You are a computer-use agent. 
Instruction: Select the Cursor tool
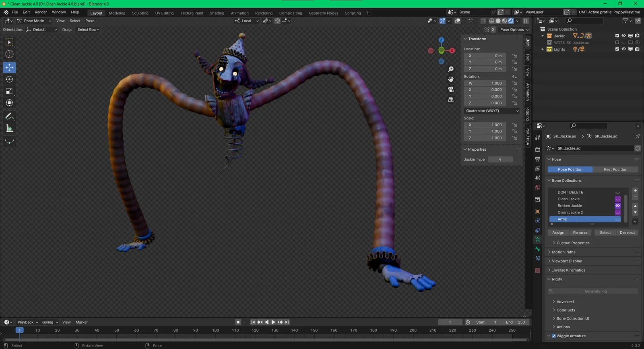9,54
